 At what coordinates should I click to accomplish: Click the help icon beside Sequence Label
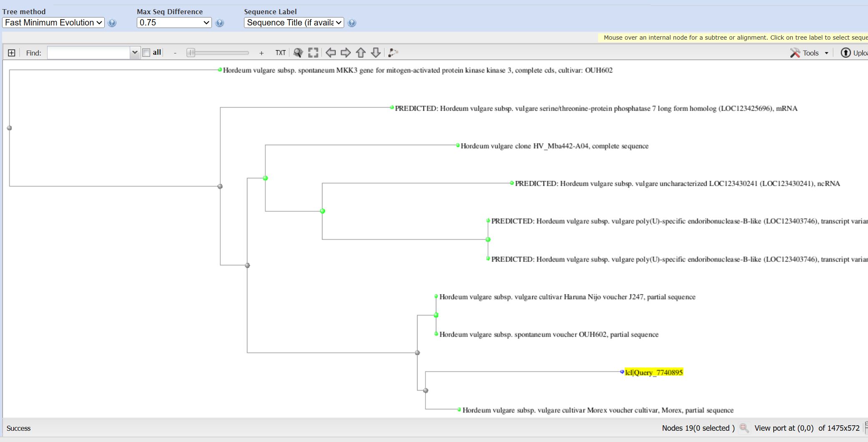[x=352, y=23]
